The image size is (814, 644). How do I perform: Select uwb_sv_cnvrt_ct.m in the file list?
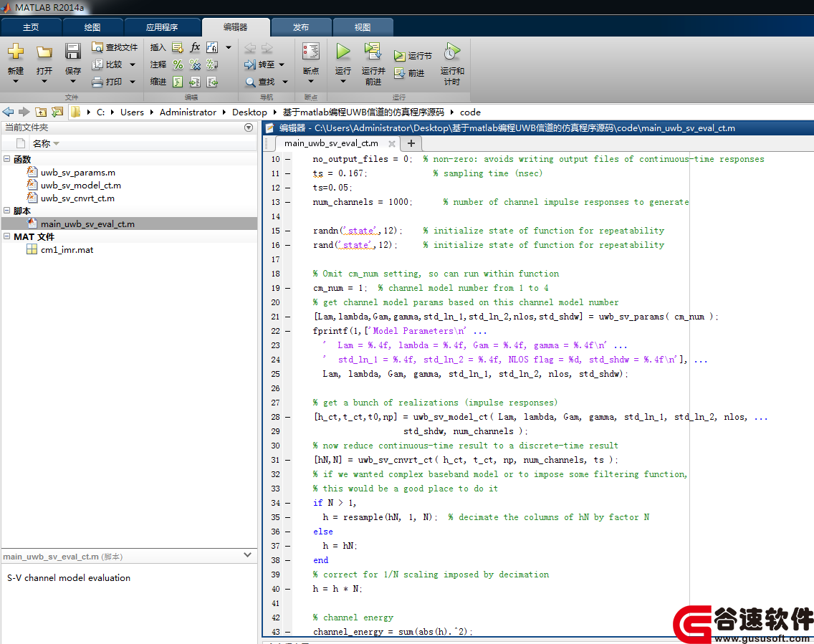tap(78, 198)
